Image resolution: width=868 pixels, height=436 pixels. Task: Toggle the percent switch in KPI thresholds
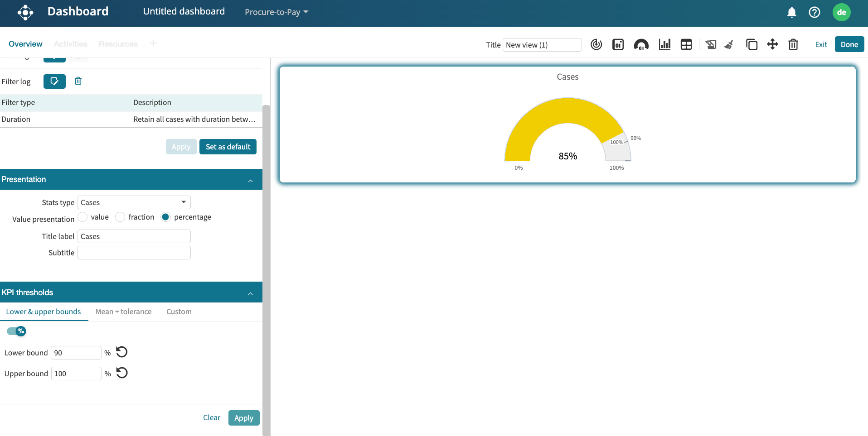[x=16, y=331]
